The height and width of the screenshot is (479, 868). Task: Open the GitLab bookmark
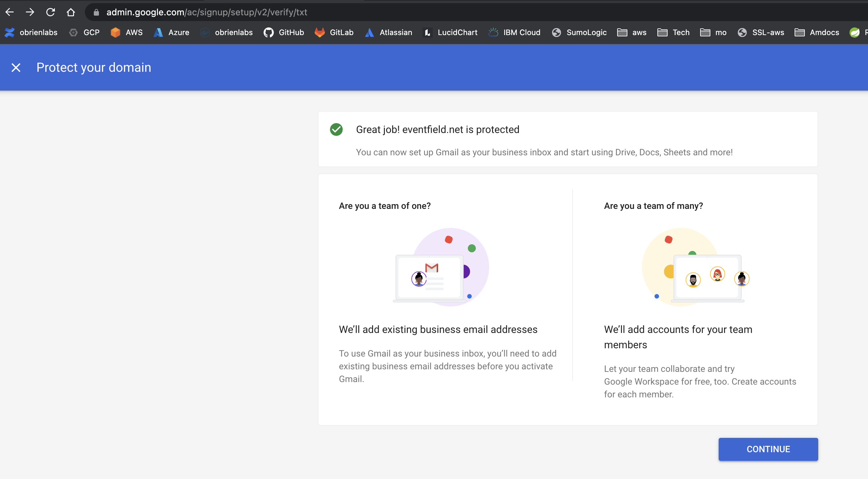point(333,32)
